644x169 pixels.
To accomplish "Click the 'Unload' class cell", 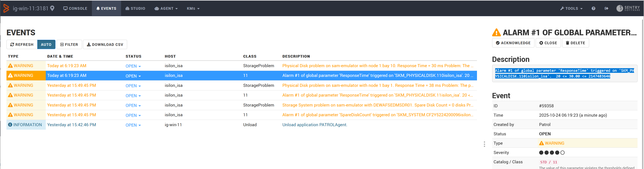I will [x=250, y=125].
